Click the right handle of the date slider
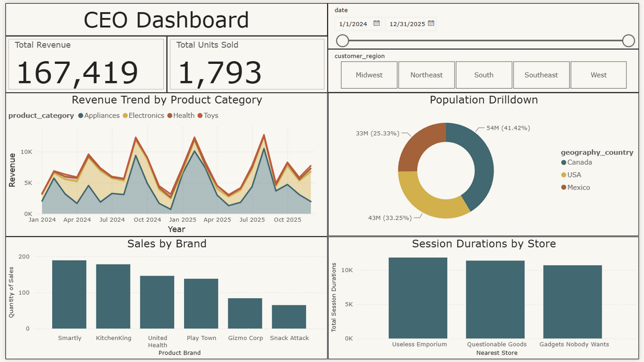 tap(628, 41)
